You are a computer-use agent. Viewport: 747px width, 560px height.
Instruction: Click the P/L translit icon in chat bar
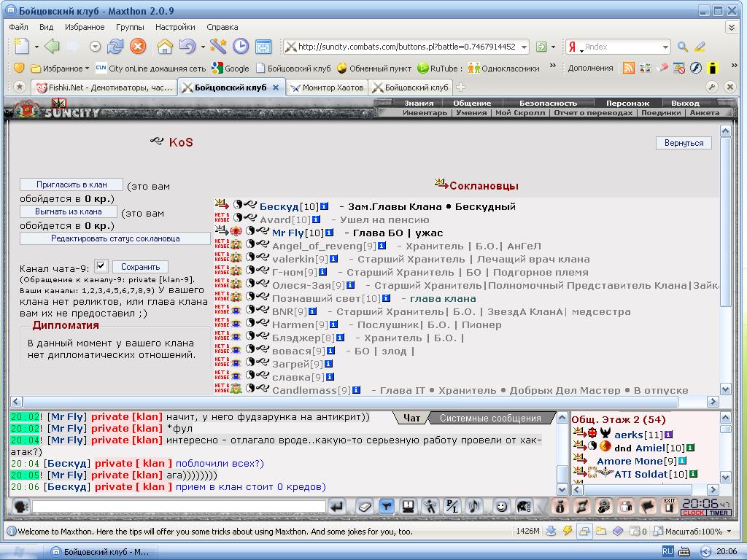[452, 506]
